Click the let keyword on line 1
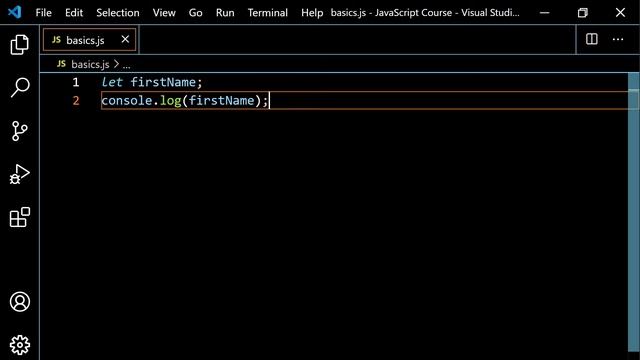Viewport: 640px width, 360px height. click(112, 82)
